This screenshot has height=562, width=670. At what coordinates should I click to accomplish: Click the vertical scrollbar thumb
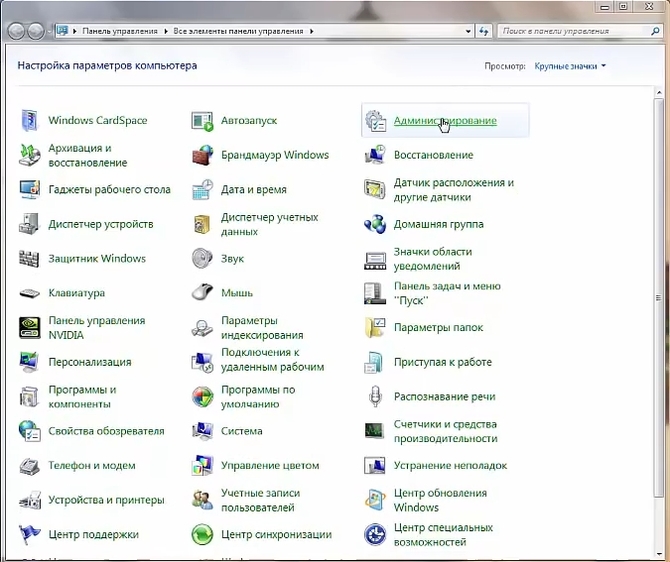[x=658, y=297]
